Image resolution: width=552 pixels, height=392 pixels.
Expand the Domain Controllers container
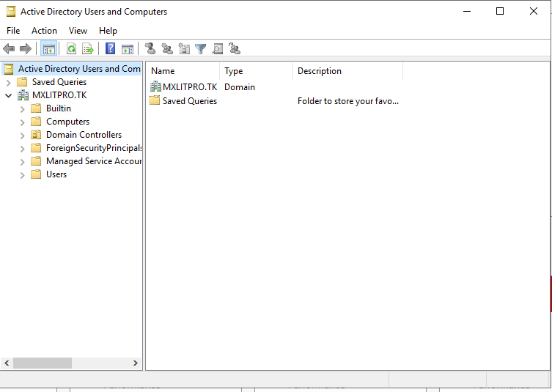[23, 135]
